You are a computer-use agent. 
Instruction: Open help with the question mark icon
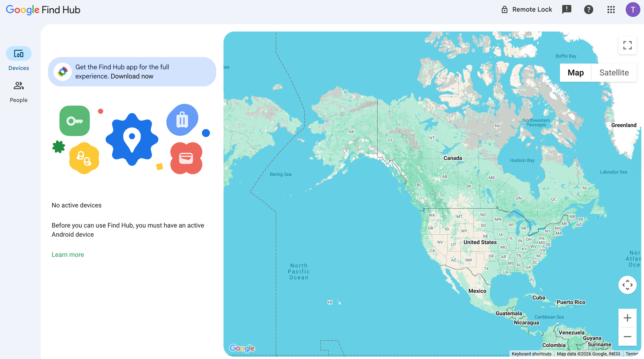589,9
